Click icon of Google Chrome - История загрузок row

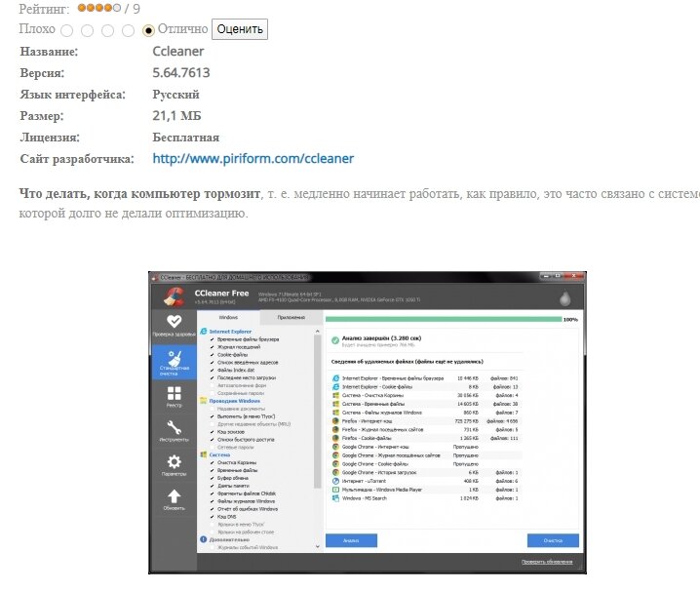335,472
